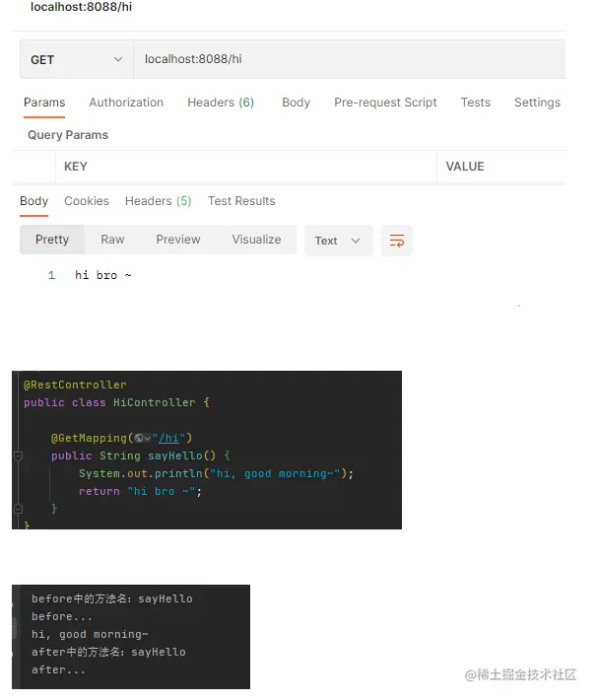Select the Preview view button
Screen dimensions: 595x700
click(178, 240)
